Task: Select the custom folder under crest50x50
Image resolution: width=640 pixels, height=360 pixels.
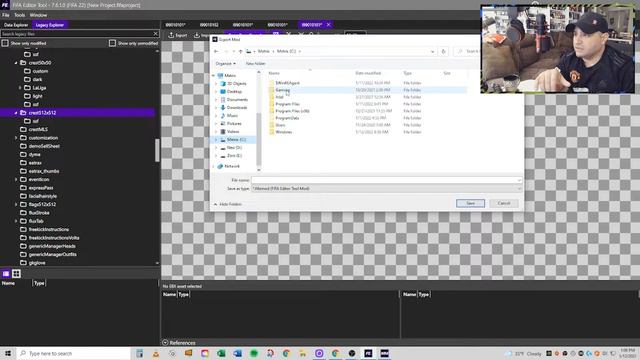Action: (x=40, y=71)
